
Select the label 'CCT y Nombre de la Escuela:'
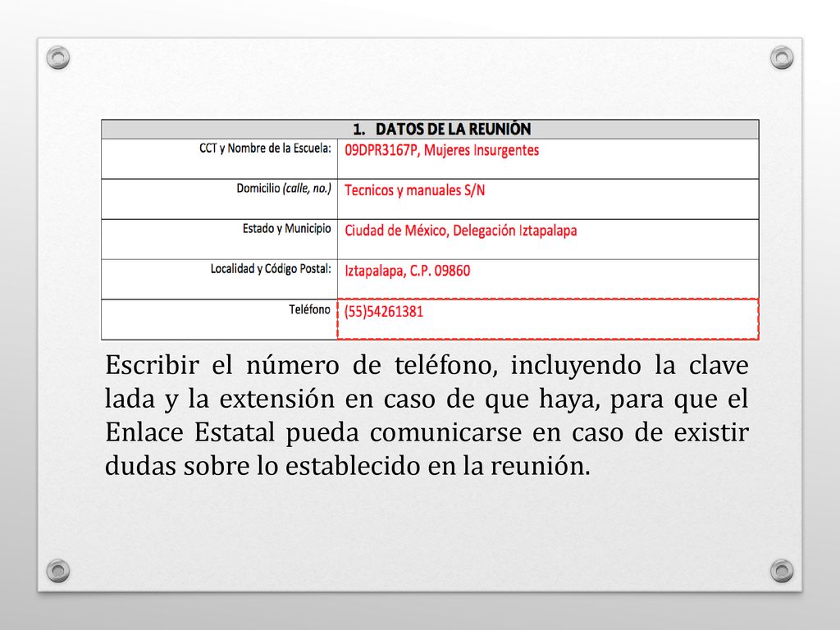[x=265, y=148]
